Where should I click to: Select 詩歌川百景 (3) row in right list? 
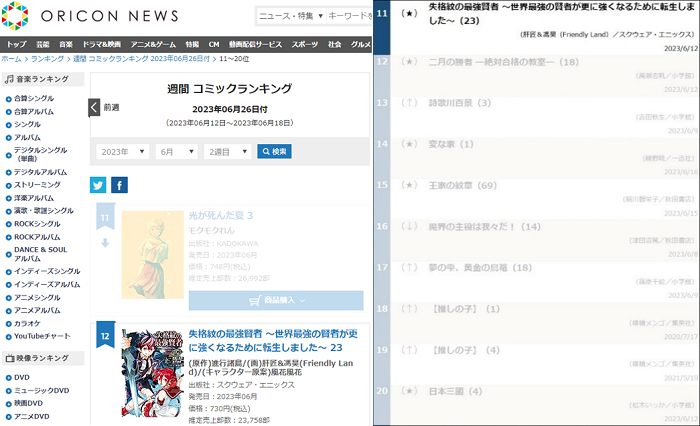pyautogui.click(x=536, y=117)
